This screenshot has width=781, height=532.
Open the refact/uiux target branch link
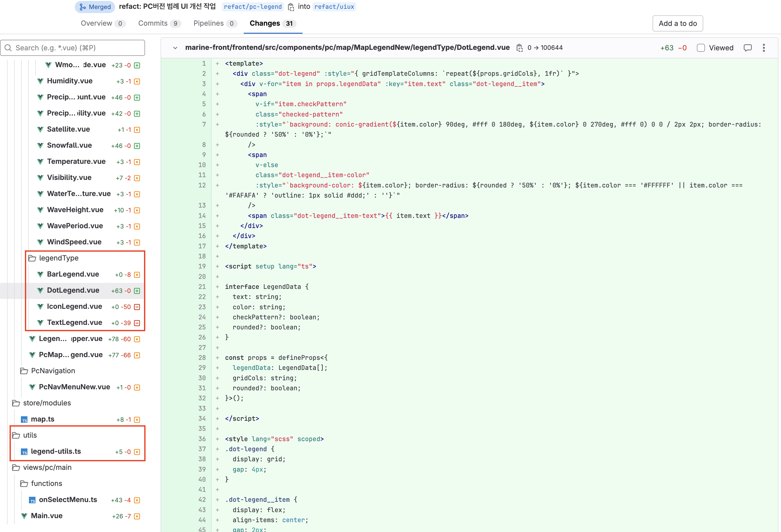coord(334,7)
